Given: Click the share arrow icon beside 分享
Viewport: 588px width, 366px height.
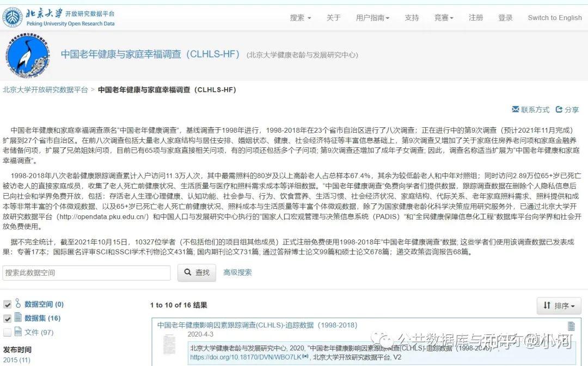Looking at the screenshot, I should tap(559, 109).
